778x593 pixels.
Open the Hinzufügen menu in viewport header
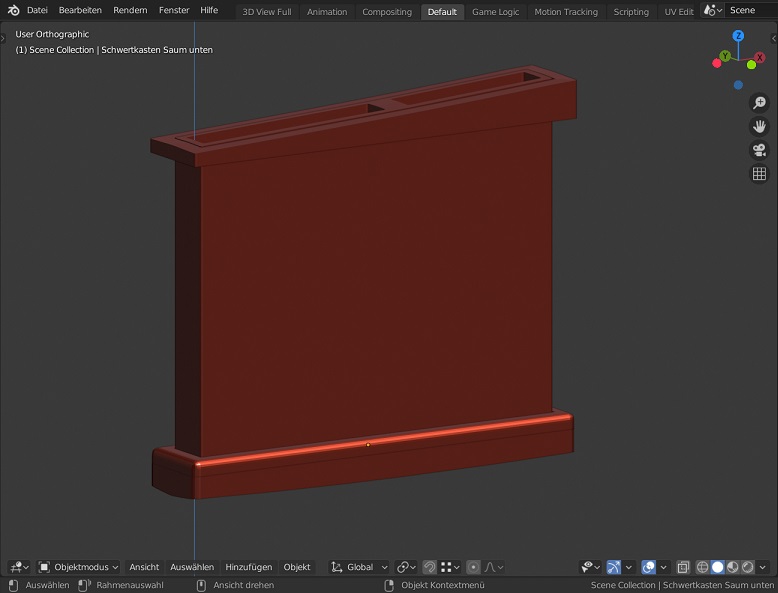[248, 567]
